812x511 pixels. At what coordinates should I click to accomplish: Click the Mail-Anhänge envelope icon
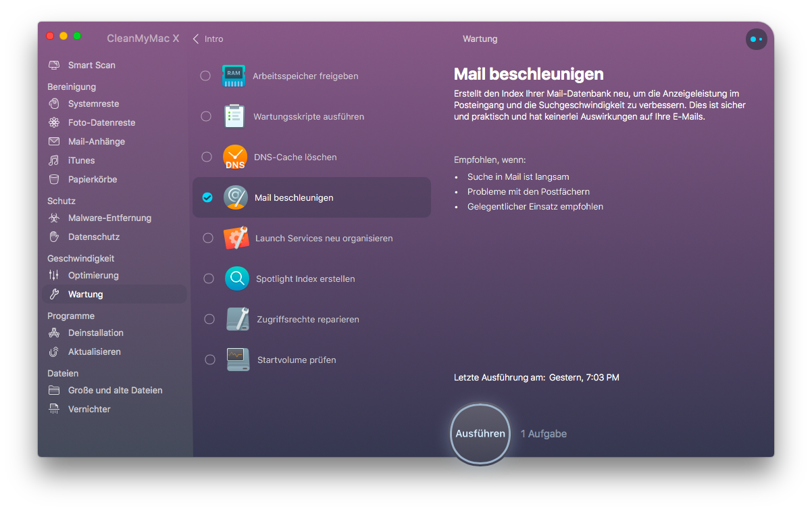click(x=54, y=142)
